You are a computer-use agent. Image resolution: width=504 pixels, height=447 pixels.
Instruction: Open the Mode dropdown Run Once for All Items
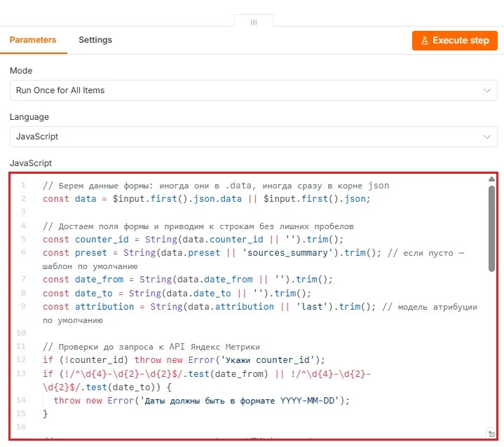253,90
